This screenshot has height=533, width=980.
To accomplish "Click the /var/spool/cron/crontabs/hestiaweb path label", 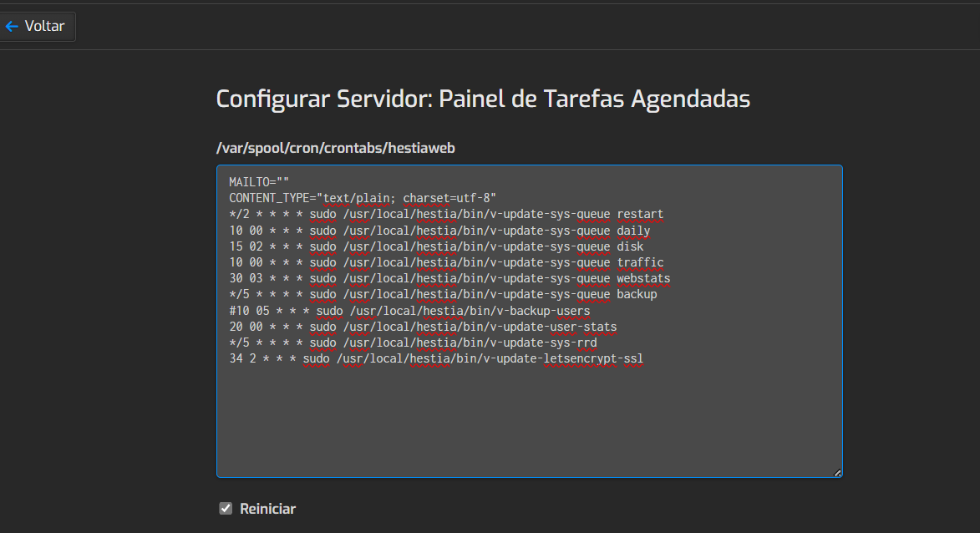I will 336,148.
